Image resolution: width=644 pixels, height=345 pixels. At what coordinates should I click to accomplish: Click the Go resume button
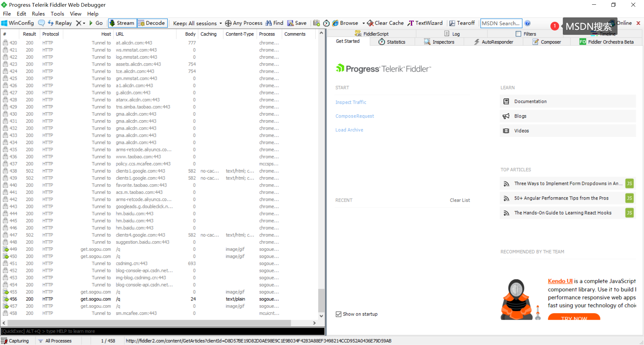tap(96, 23)
